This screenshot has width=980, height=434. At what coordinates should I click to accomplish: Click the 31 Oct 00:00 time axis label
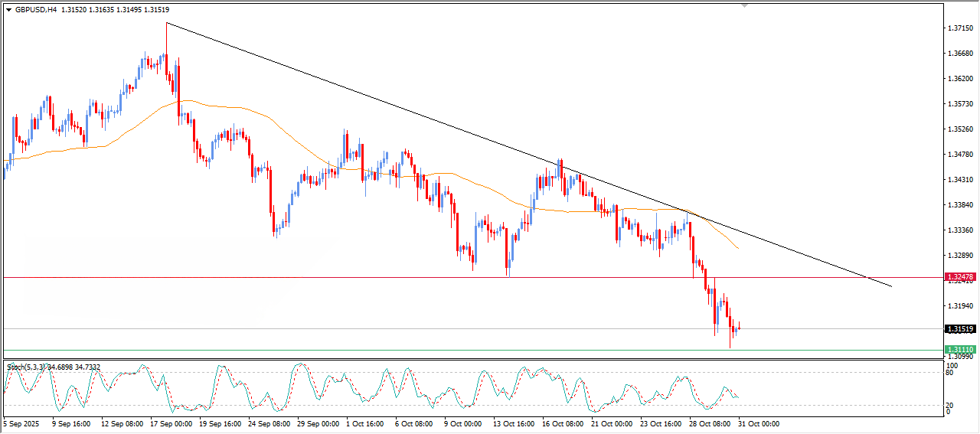click(759, 423)
